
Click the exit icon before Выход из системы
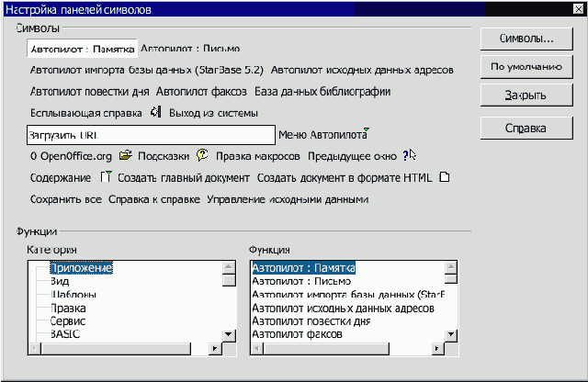155,112
